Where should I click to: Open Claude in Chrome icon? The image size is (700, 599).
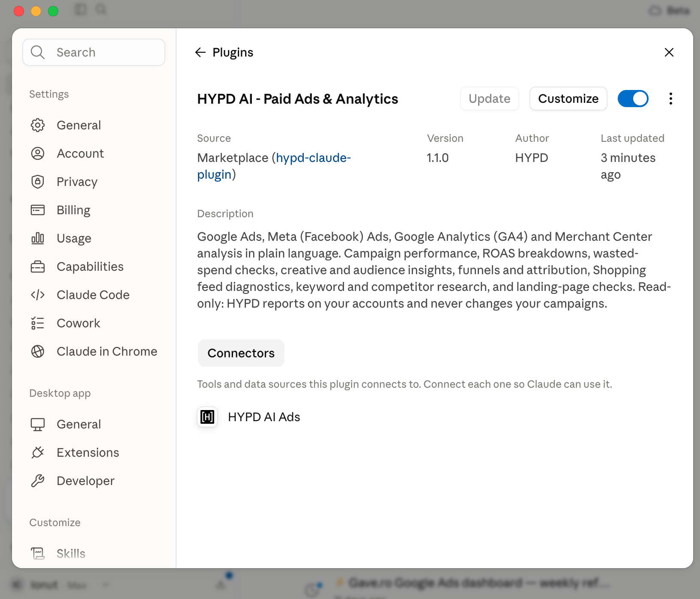(38, 351)
